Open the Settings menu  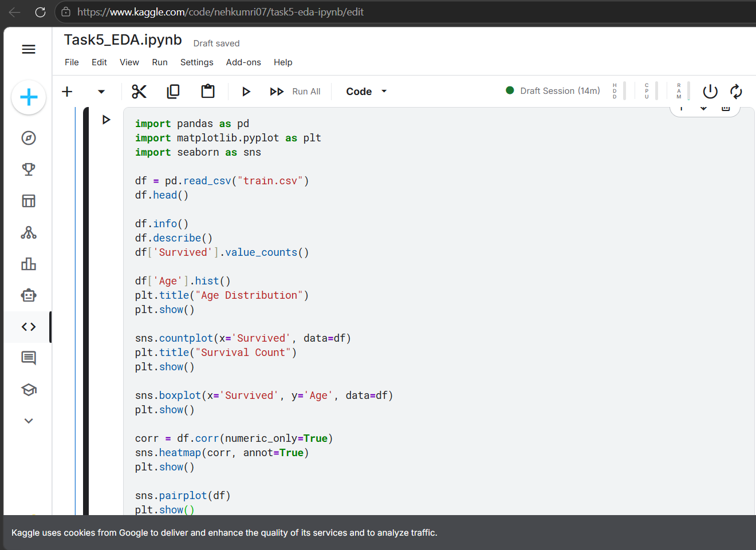pos(197,62)
